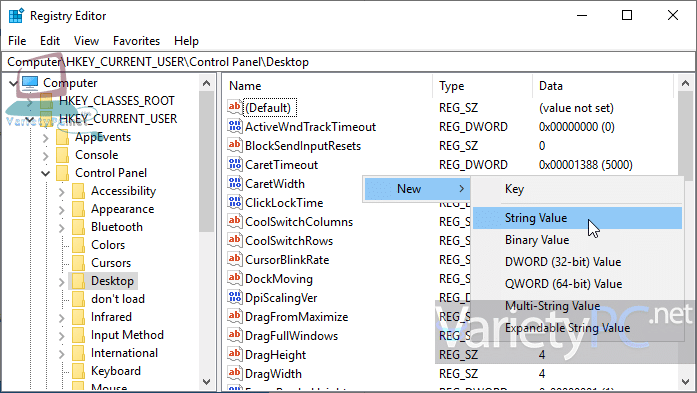
Task: Click the Infrared folder icon
Action: [x=78, y=317]
